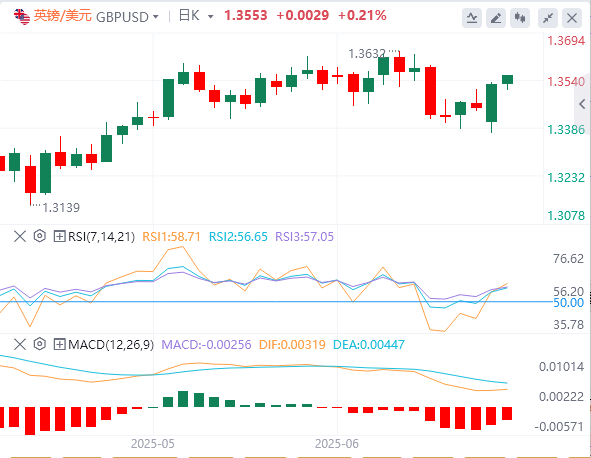Click the RSI(7,14,21) label
The width and height of the screenshot is (591, 458).
pyautogui.click(x=101, y=237)
